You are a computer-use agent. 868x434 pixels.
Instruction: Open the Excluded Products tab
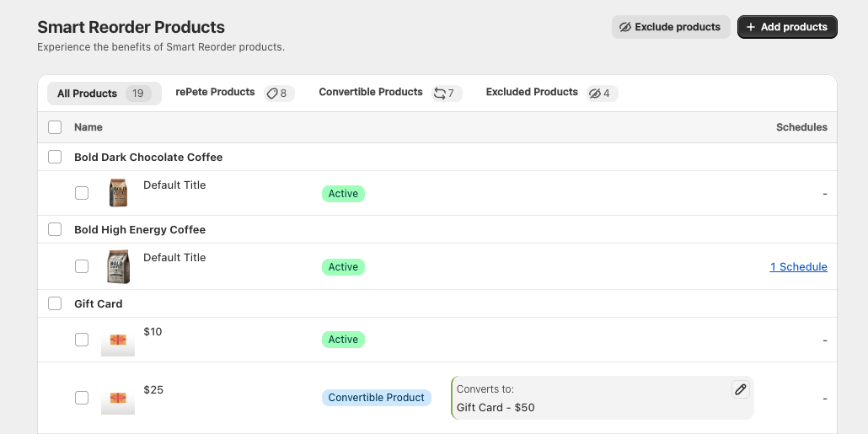pos(552,93)
